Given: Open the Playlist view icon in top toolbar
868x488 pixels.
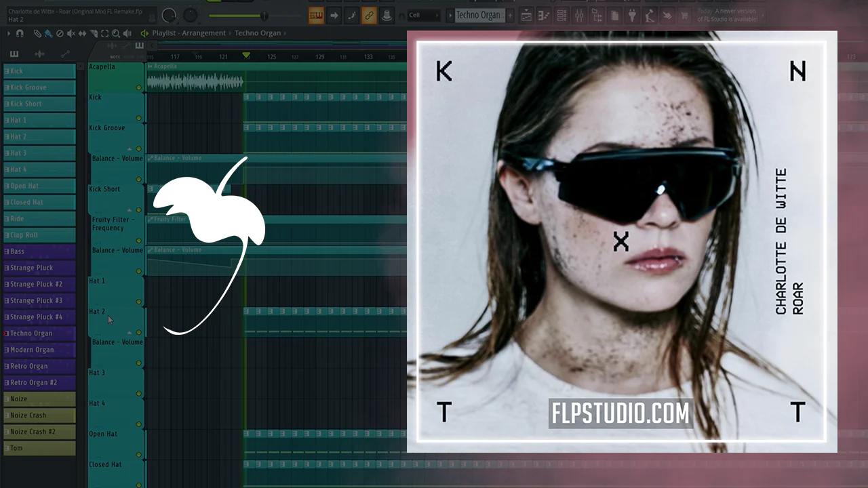Looking at the screenshot, I should coord(526,15).
